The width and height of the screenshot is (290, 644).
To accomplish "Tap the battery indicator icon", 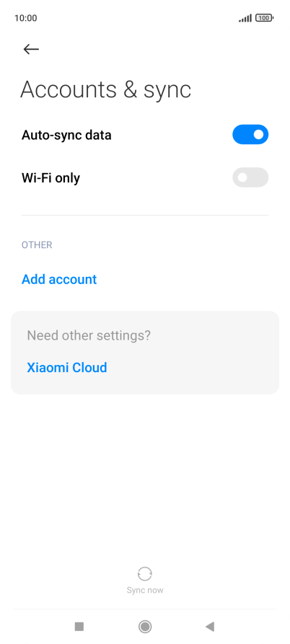I will coord(265,18).
